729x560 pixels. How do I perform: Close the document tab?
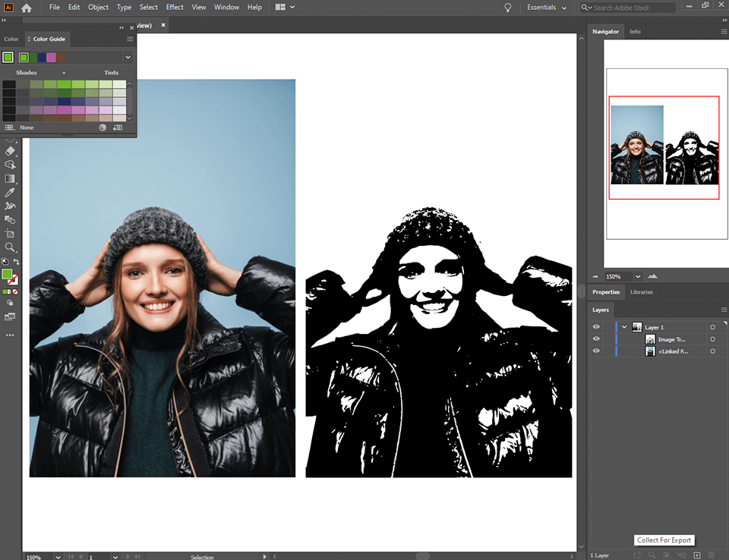[163, 25]
